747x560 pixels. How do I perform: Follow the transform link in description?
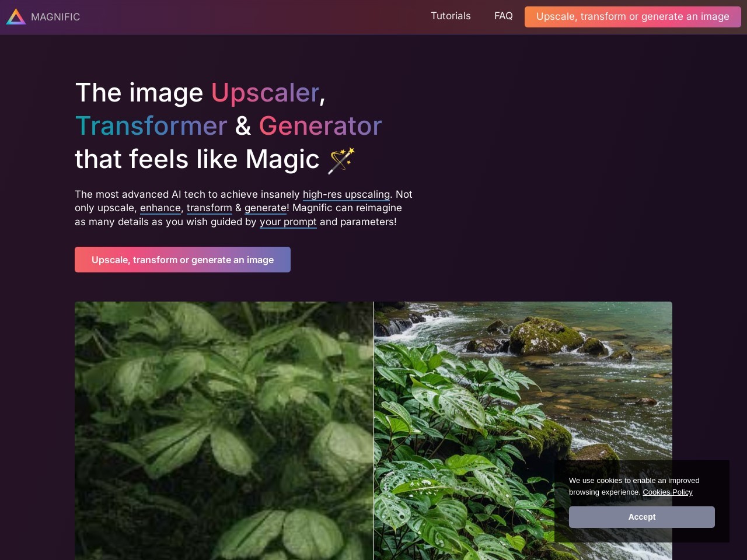210,208
